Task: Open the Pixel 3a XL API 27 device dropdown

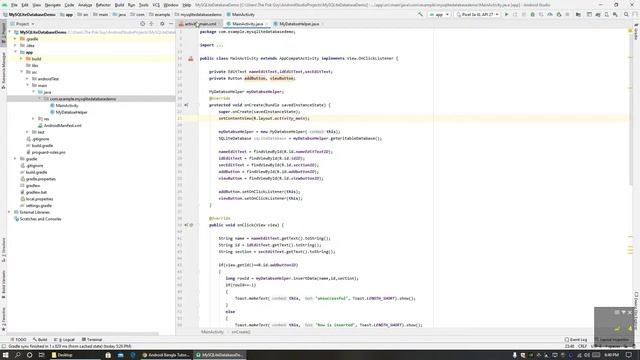Action: tap(477, 14)
